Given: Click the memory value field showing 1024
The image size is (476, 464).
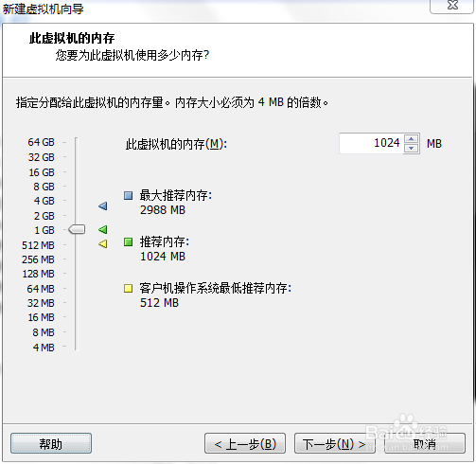Looking at the screenshot, I should 371,143.
